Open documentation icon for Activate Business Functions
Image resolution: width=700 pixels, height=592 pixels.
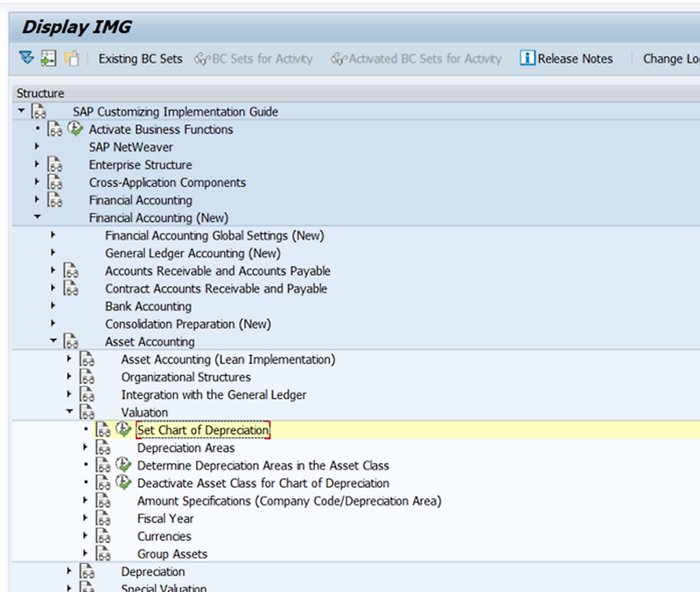(x=55, y=129)
